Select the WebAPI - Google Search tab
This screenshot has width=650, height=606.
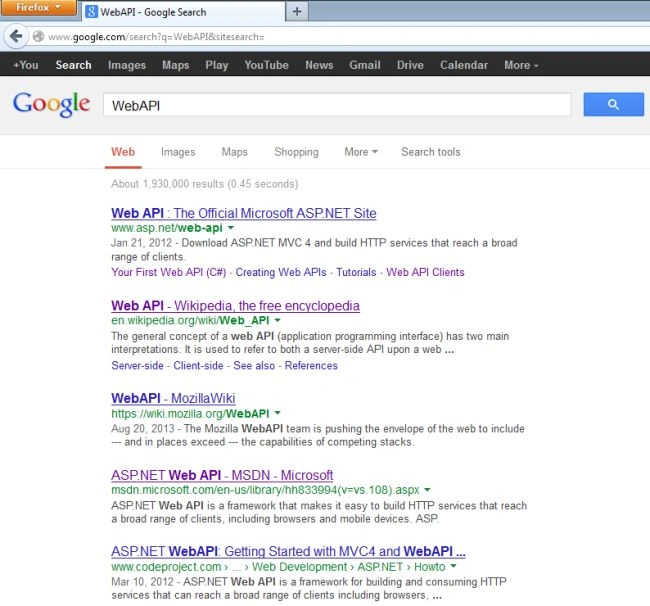point(184,12)
